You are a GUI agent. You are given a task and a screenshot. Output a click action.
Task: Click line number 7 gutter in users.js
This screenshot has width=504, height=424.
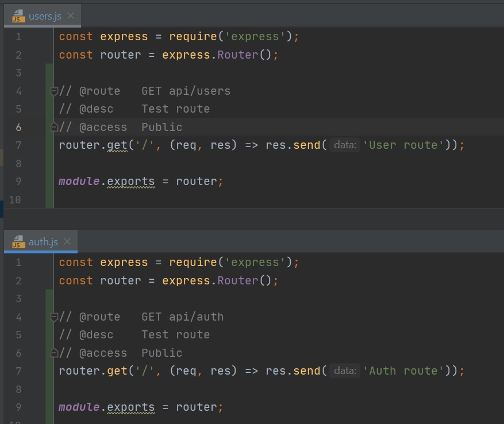pos(18,145)
